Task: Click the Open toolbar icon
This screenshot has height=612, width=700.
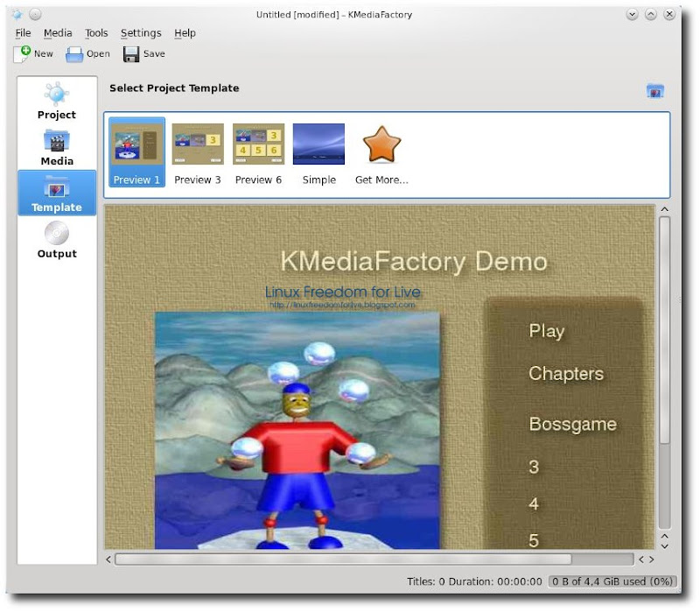Action: click(74, 54)
